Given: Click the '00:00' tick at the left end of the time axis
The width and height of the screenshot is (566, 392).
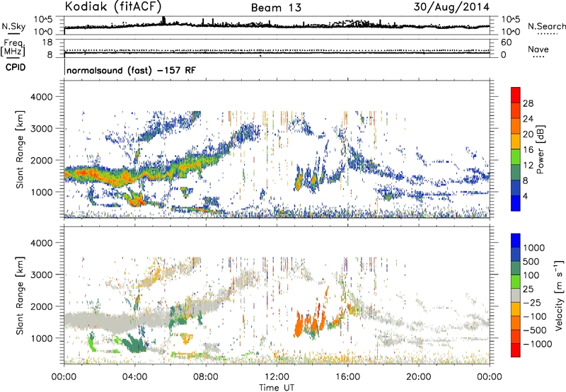Looking at the screenshot, I should point(64,377).
